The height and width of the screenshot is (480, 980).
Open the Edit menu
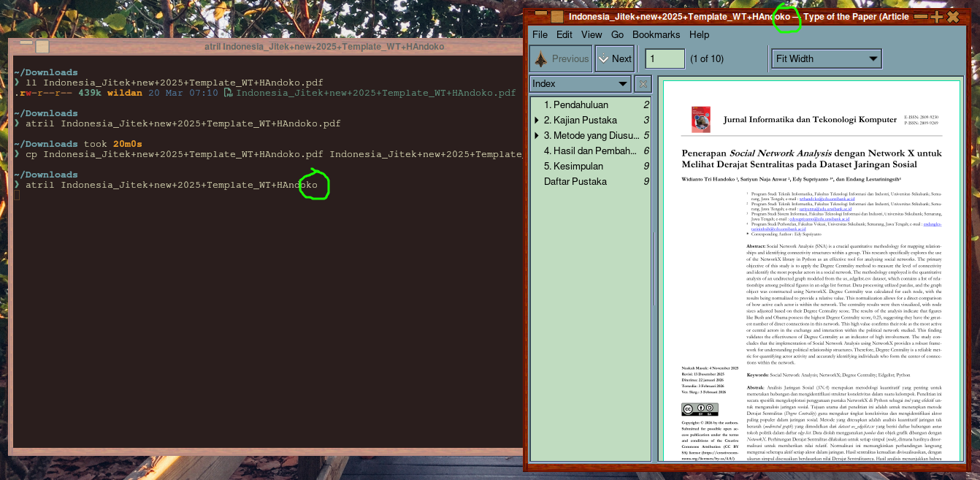click(564, 34)
